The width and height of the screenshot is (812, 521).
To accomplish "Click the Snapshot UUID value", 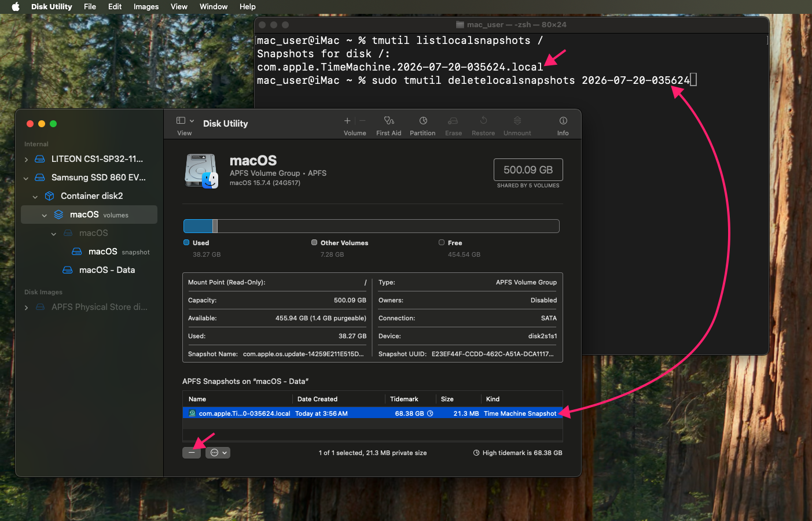I will (x=493, y=354).
